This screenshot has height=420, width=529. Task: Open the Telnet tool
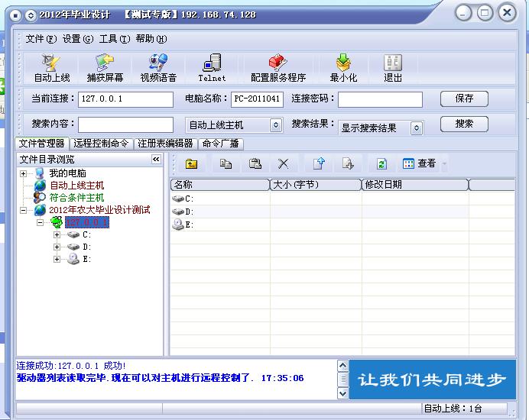(213, 69)
